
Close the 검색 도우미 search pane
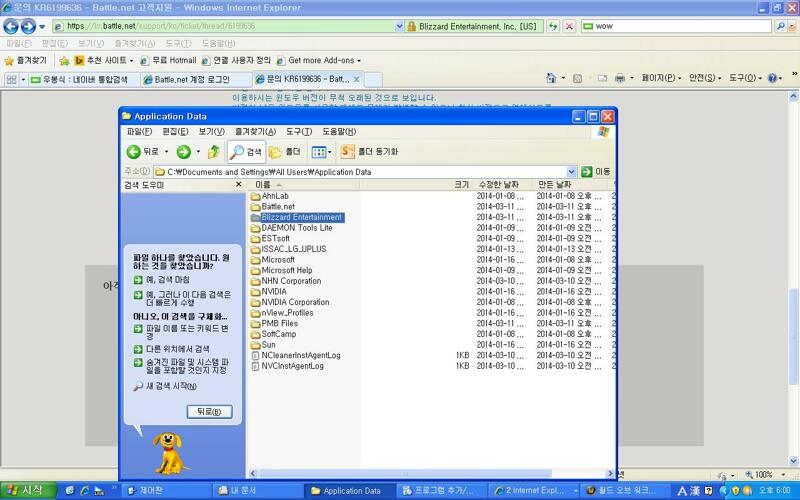(238, 184)
